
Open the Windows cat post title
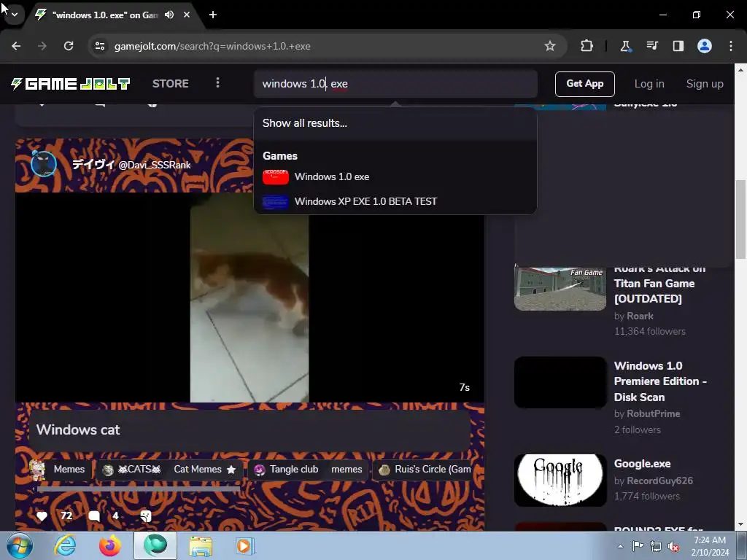point(78,430)
